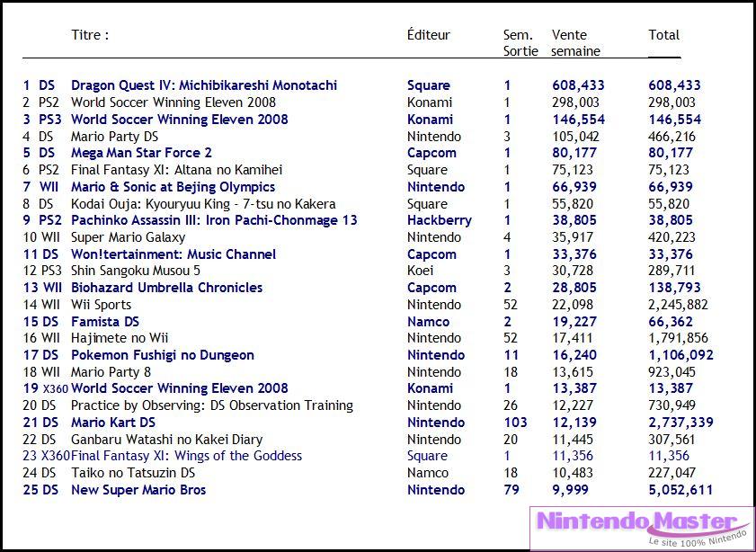Screen dimensions: 756x552
Task: Click the total "289,711"
Action: pos(672,271)
